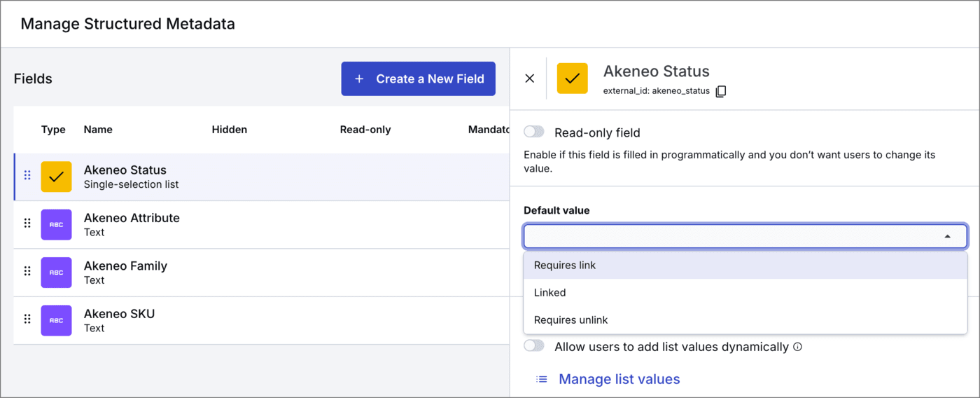980x398 pixels.
Task: Click the Single-selection list subtitle
Action: click(131, 185)
